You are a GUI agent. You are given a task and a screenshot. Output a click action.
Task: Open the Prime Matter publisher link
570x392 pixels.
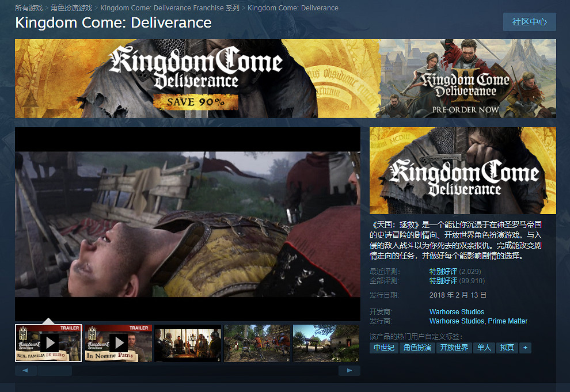click(x=508, y=321)
